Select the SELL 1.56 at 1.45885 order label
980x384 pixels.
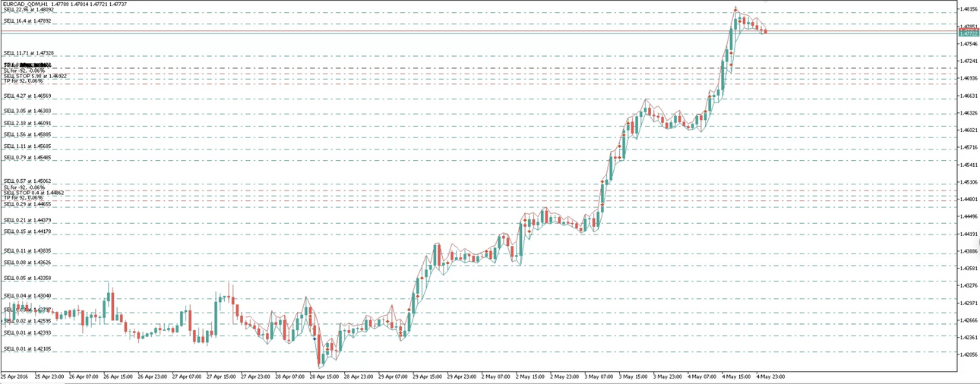27,134
